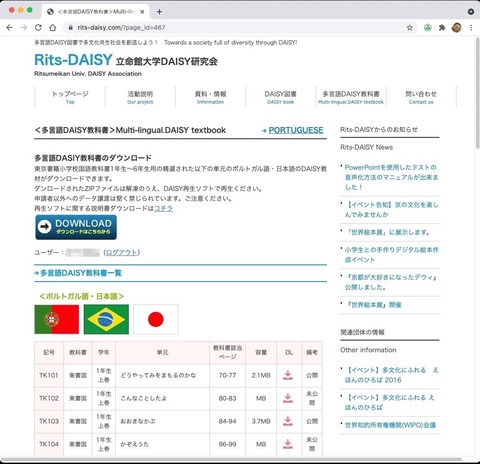Screen dimensions: 480x464
Task: Click the Portugal flag image
Action: 57,319
